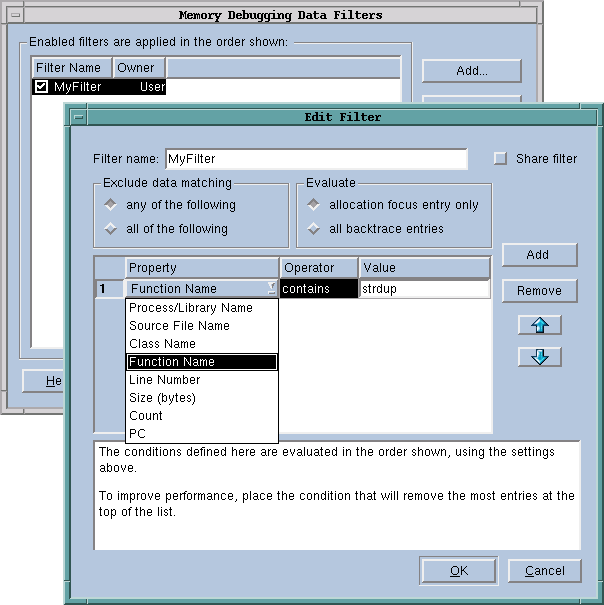Click the Filter name text field
604x605 pixels.
(x=315, y=159)
